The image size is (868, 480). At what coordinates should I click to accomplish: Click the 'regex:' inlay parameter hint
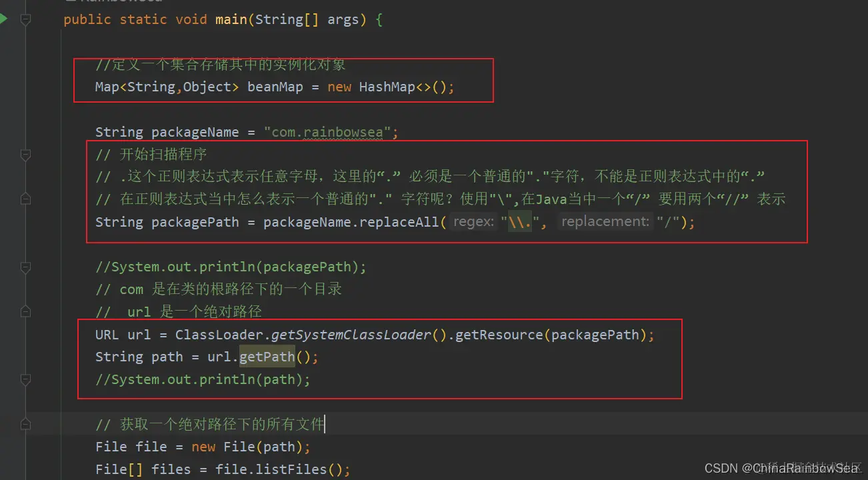(474, 222)
